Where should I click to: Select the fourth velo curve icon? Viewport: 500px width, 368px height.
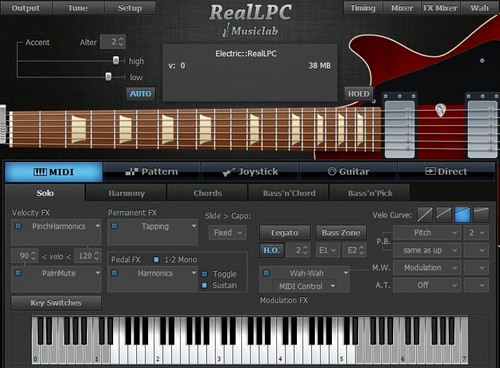481,215
